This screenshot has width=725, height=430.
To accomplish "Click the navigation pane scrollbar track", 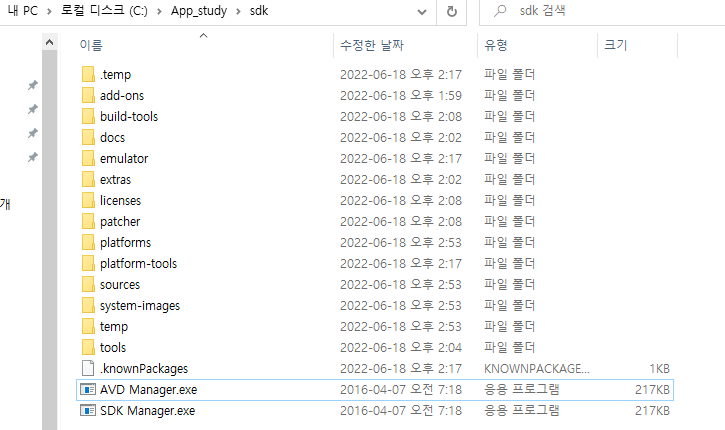I will (x=49, y=240).
